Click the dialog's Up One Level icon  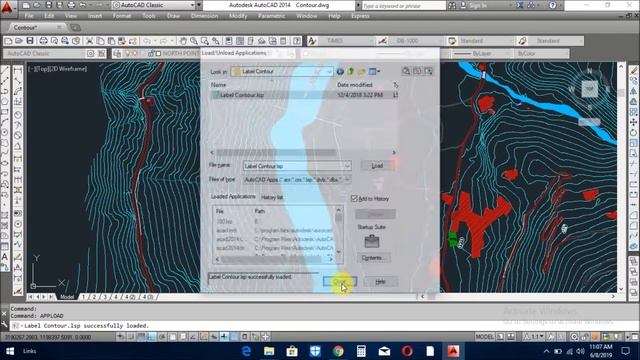coord(351,71)
